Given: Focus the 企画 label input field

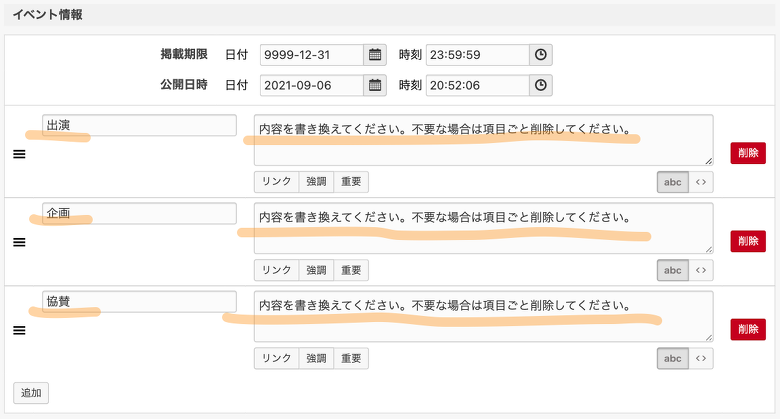Looking at the screenshot, I should [x=139, y=213].
